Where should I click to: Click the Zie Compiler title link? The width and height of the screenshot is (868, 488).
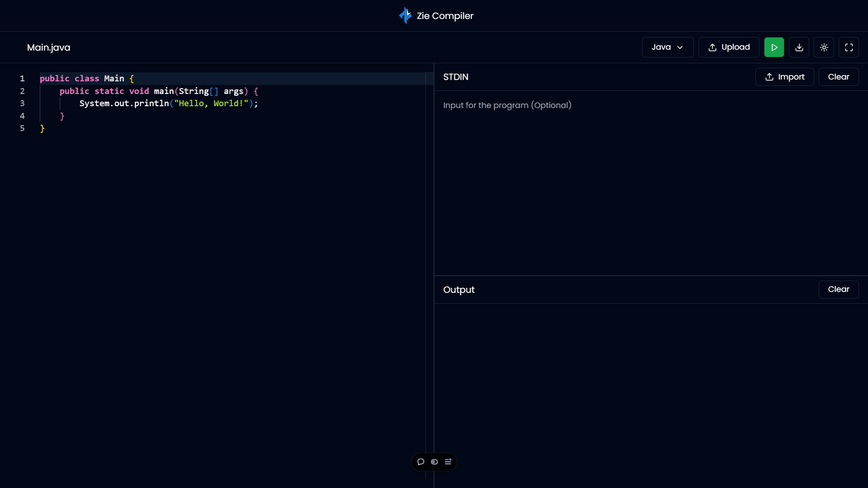[x=445, y=16]
